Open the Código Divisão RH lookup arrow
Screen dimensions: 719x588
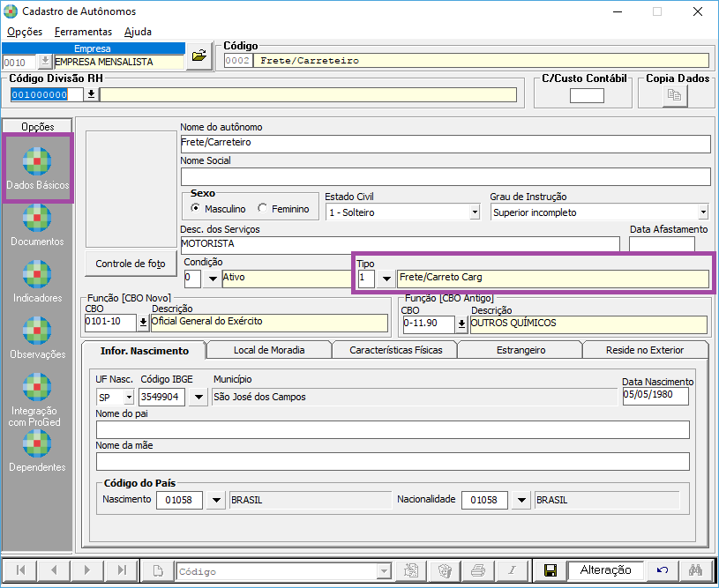pos(91,94)
